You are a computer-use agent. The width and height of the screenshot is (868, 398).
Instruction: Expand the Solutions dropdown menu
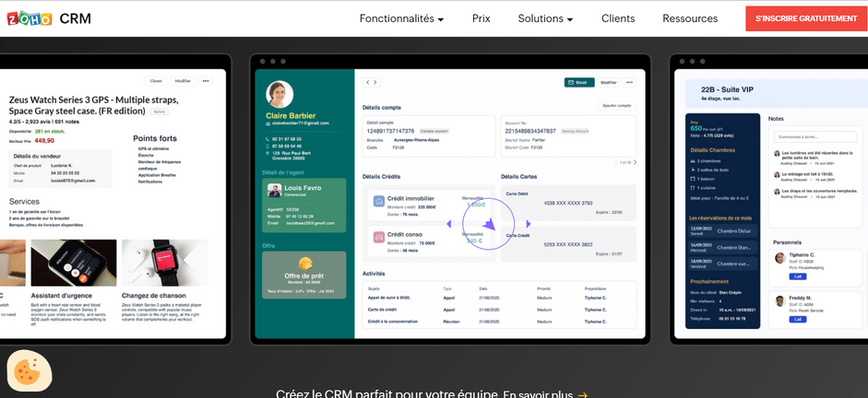click(545, 18)
